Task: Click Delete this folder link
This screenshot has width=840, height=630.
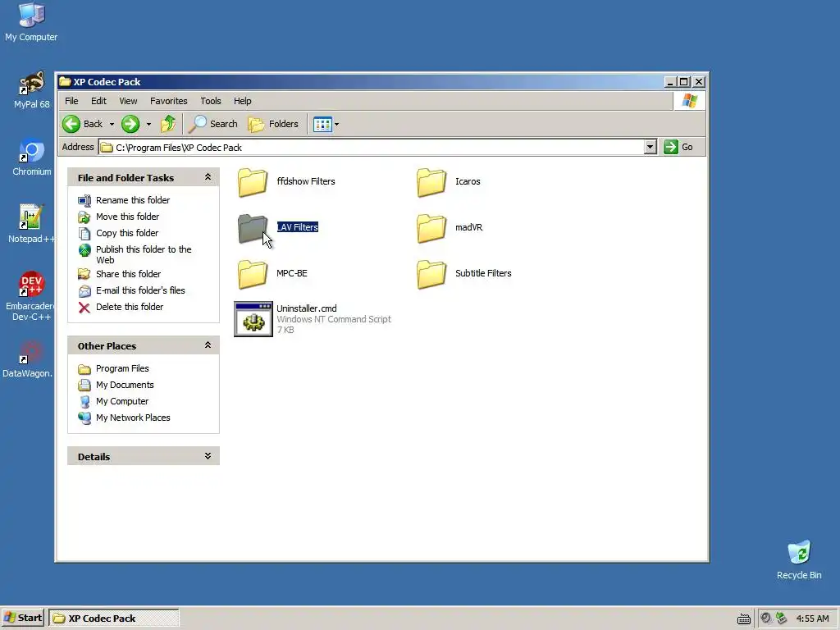Action: point(130,307)
